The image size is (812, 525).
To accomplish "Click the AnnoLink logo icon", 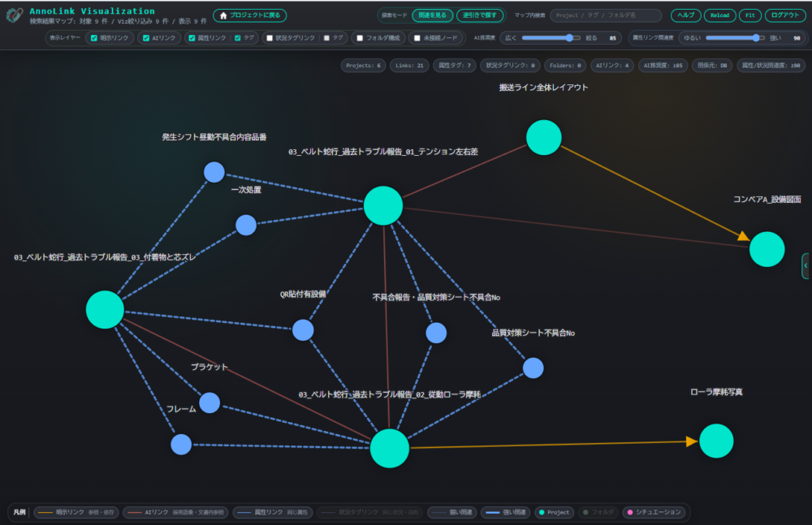I will tap(14, 15).
